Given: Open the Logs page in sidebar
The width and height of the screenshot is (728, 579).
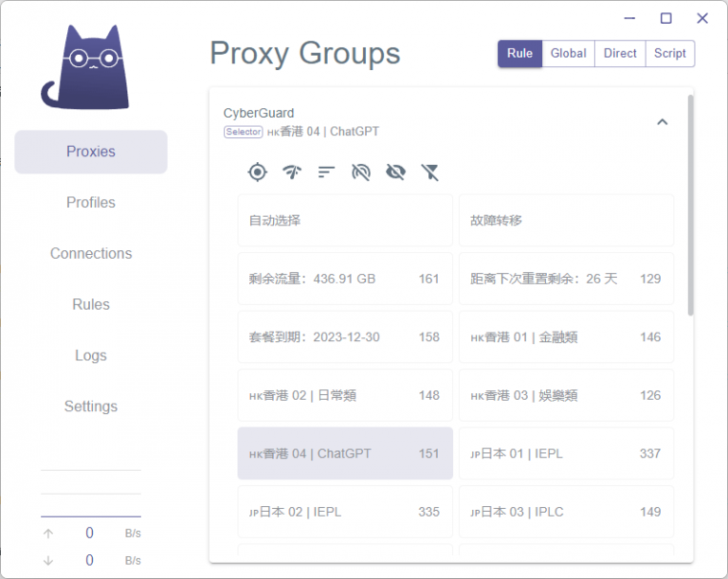Looking at the screenshot, I should click(91, 355).
